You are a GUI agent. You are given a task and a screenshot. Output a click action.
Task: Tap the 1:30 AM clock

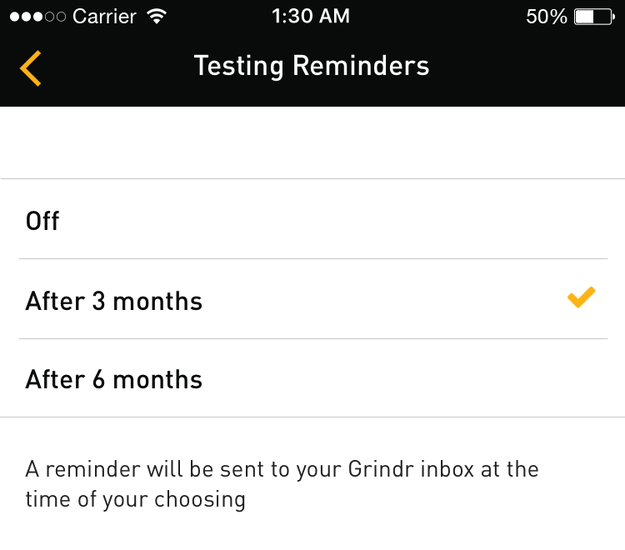click(x=311, y=16)
